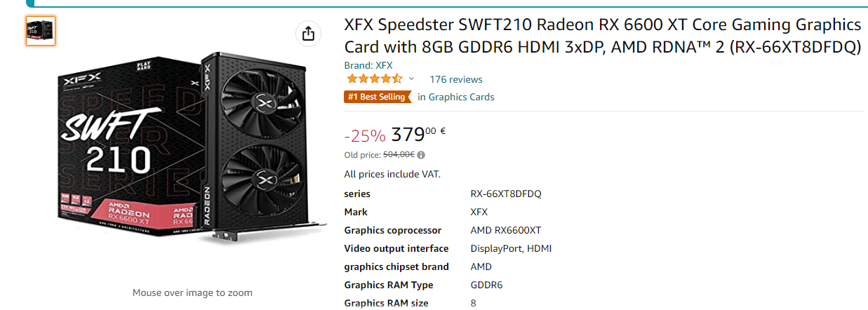Viewport: 868px width, 310px height.
Task: Click the 'DisplayPort, HDMI' video output value
Action: [512, 248]
